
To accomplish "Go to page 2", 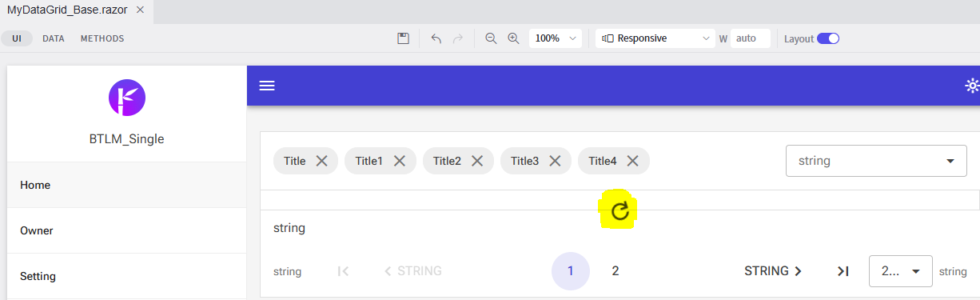I will [x=615, y=271].
